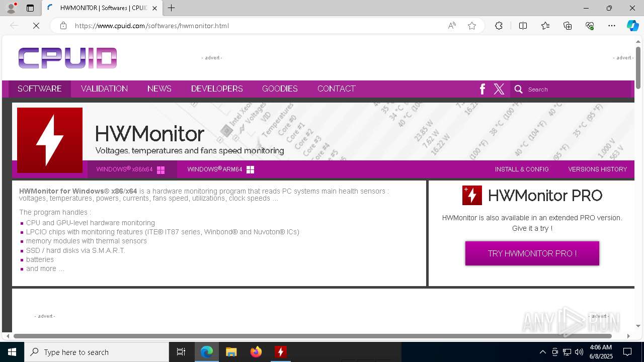
Task: Click the HWMonitor PRO heading text
Action: (x=545, y=196)
